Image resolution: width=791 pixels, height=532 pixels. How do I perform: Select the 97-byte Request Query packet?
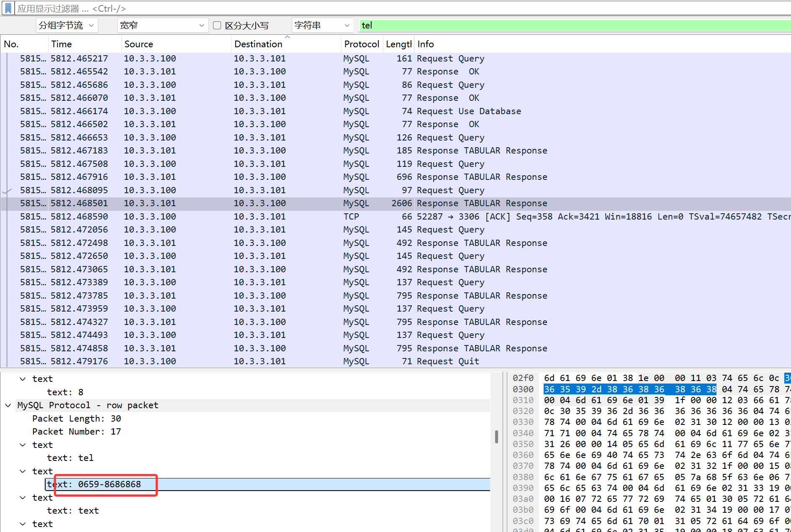point(395,190)
